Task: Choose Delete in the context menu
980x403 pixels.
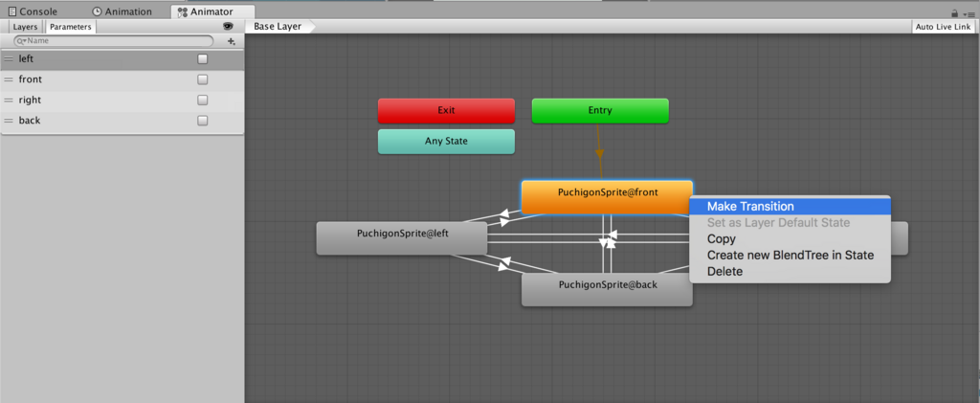Action: pyautogui.click(x=790, y=271)
